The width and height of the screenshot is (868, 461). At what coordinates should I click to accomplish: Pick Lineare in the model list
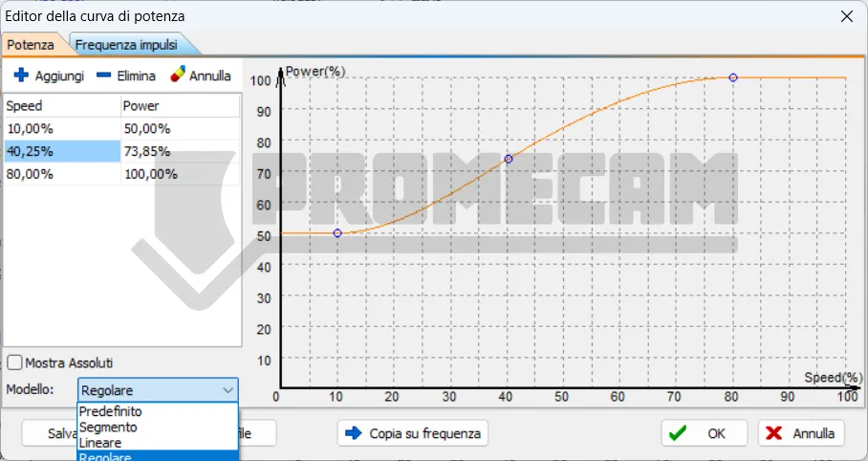(x=100, y=443)
